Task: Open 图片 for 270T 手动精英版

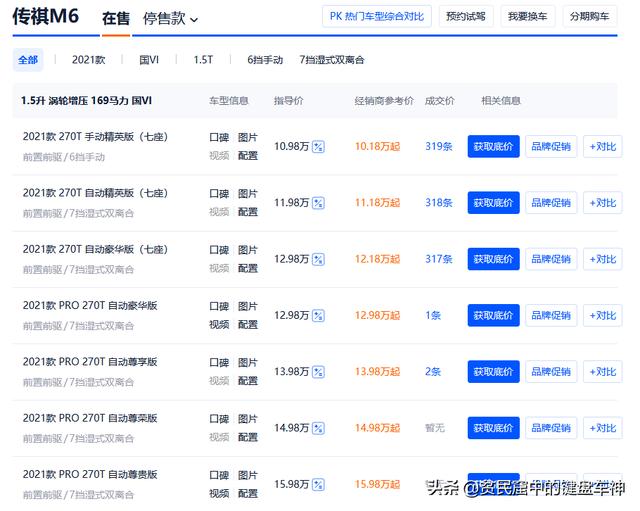Action: pyautogui.click(x=248, y=138)
